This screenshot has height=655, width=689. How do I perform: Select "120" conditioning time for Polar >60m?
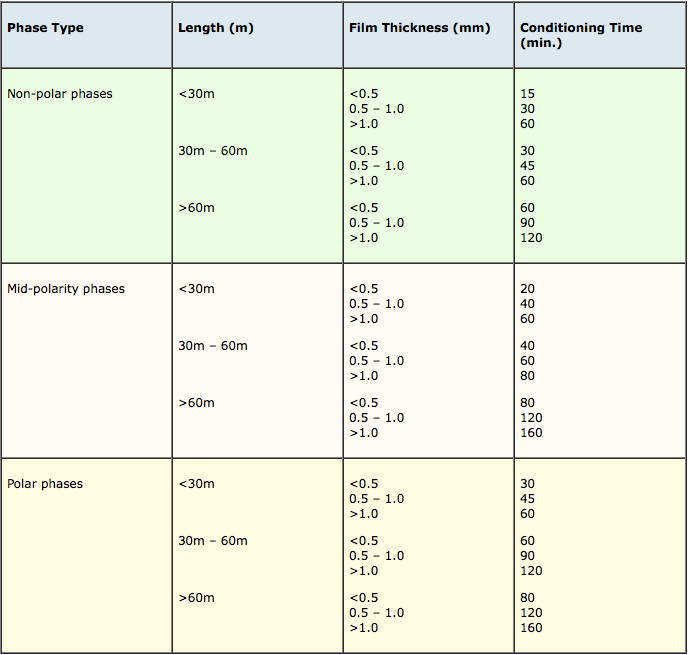tap(531, 613)
